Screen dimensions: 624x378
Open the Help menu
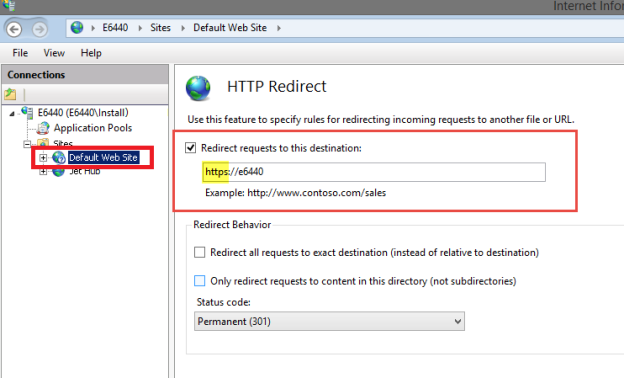(x=91, y=53)
